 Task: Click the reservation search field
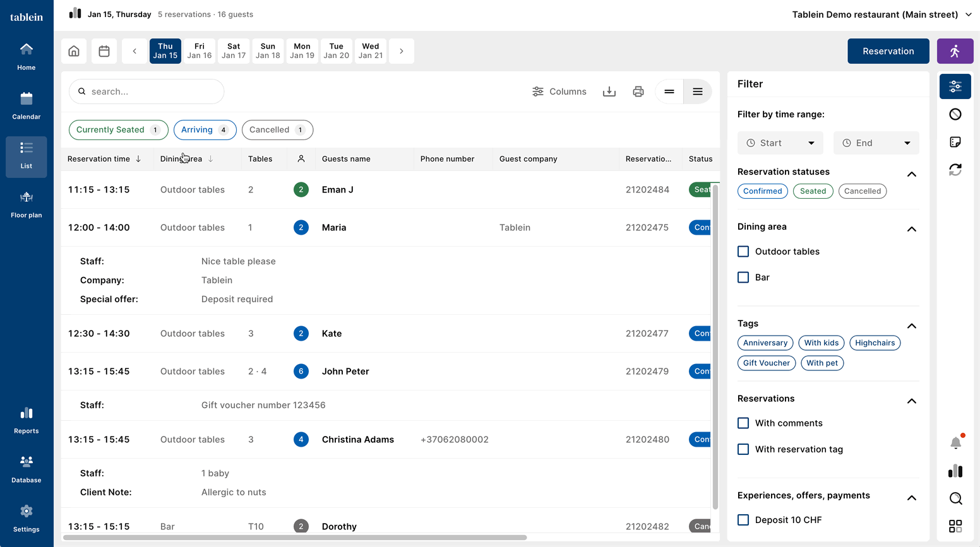click(146, 91)
